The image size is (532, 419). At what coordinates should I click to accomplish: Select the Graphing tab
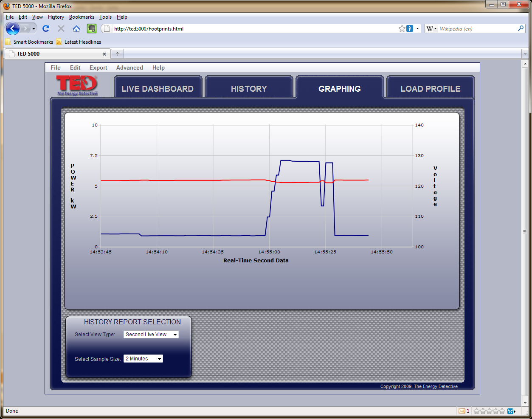(x=340, y=87)
